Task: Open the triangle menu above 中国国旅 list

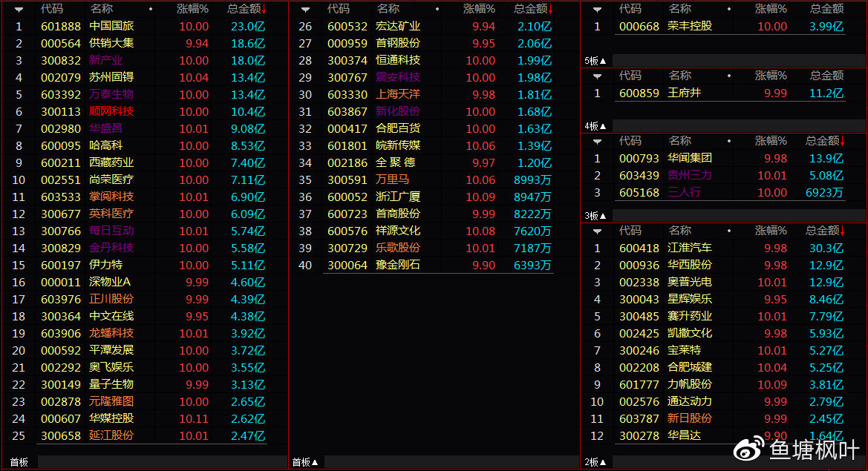Action: point(19,10)
